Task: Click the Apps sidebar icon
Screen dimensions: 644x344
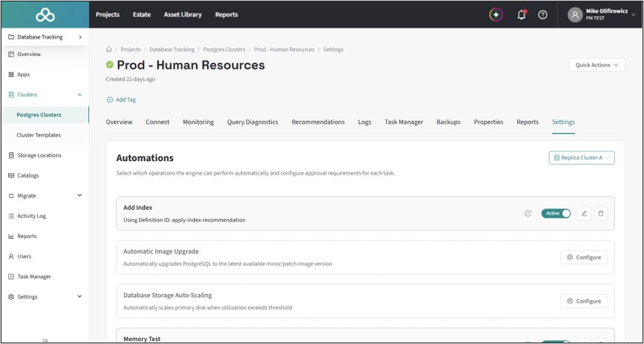Action: pos(11,75)
